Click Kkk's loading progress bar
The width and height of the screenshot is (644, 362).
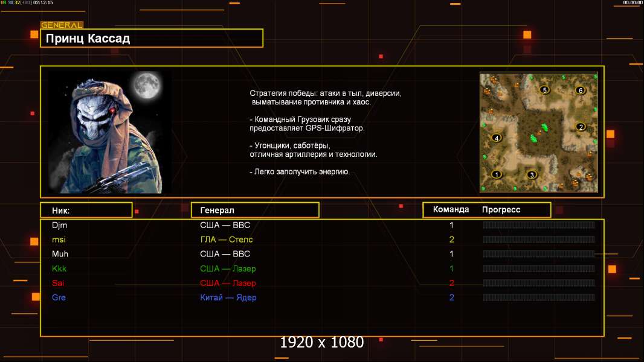539,268
